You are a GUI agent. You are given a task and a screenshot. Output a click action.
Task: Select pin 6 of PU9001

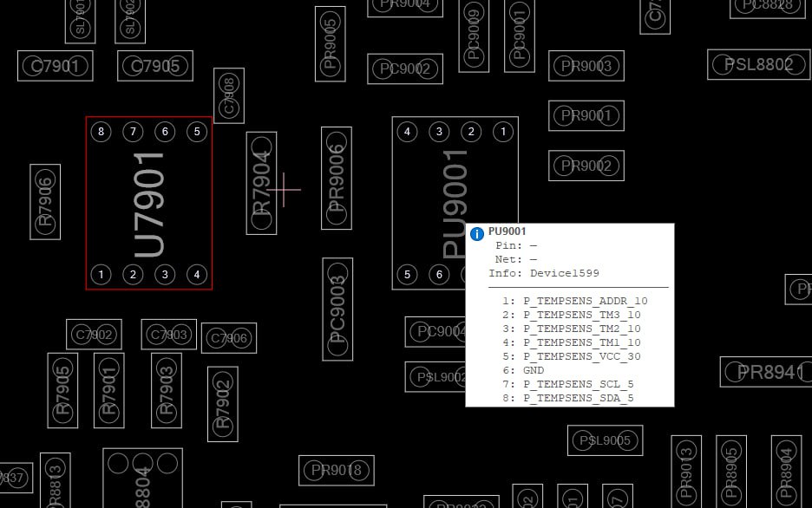coord(439,274)
